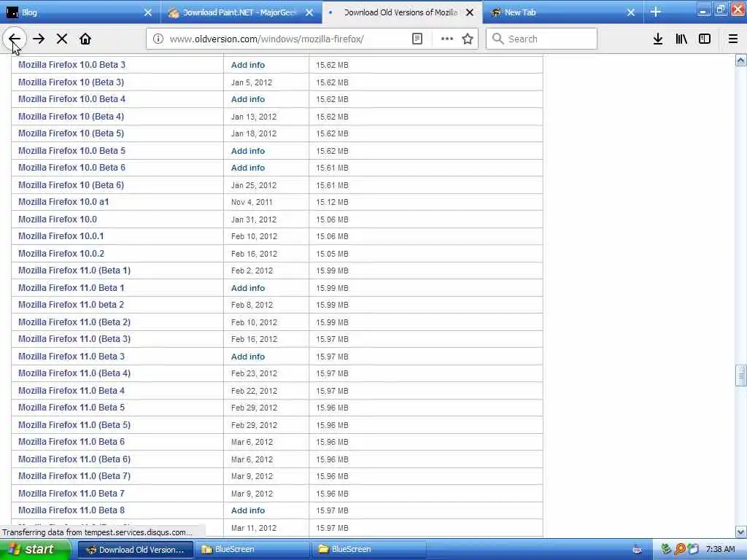Close the Download Paint.NET tab

pos(309,12)
